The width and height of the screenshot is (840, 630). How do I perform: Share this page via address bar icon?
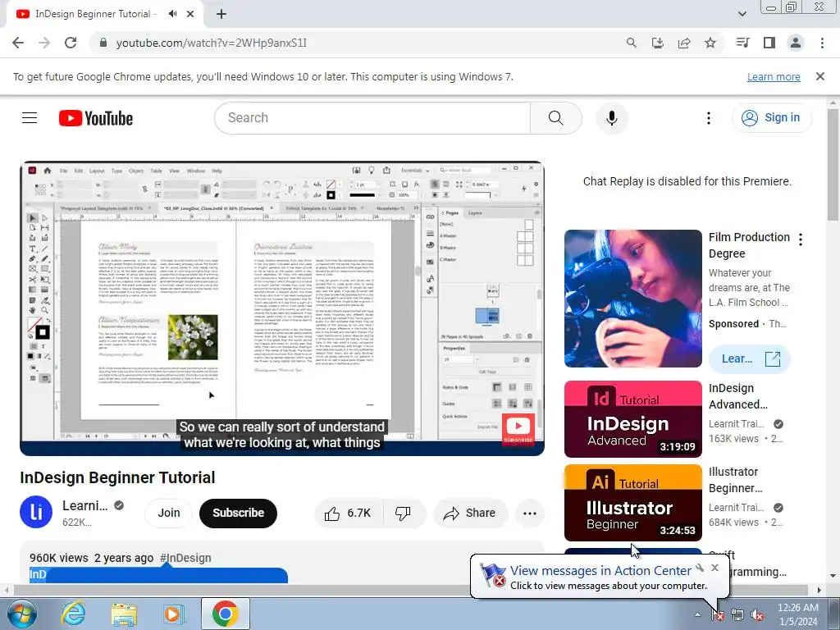click(x=684, y=43)
